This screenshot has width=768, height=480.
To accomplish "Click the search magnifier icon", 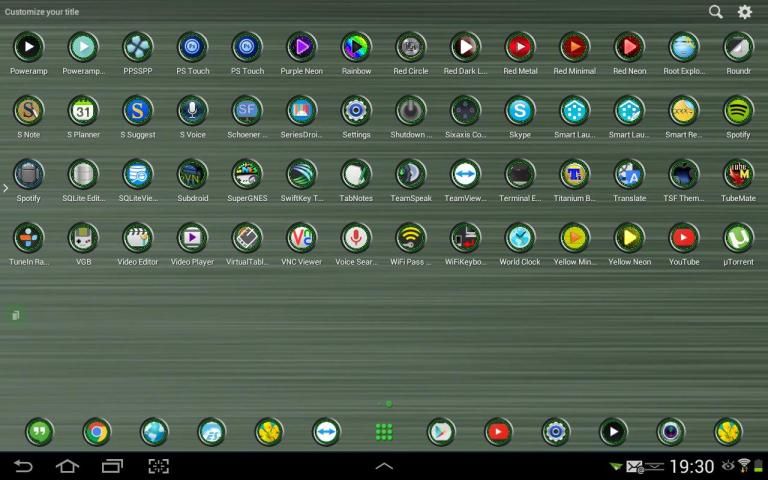I will pos(716,12).
